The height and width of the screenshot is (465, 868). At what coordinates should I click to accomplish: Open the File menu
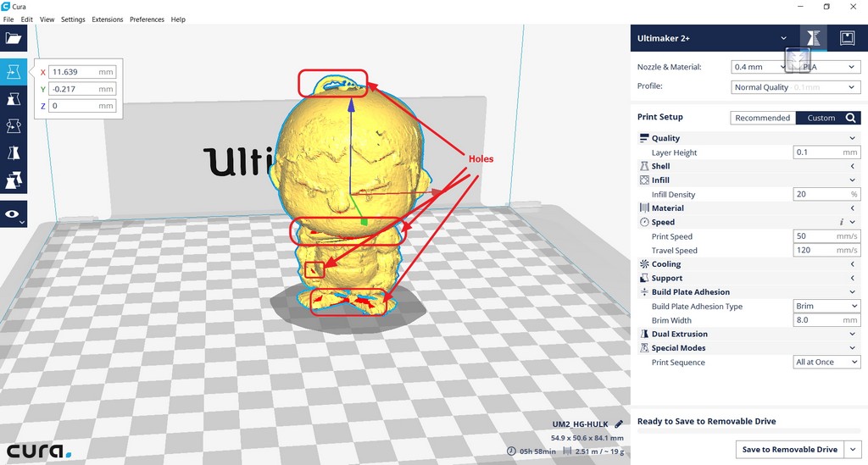8,19
